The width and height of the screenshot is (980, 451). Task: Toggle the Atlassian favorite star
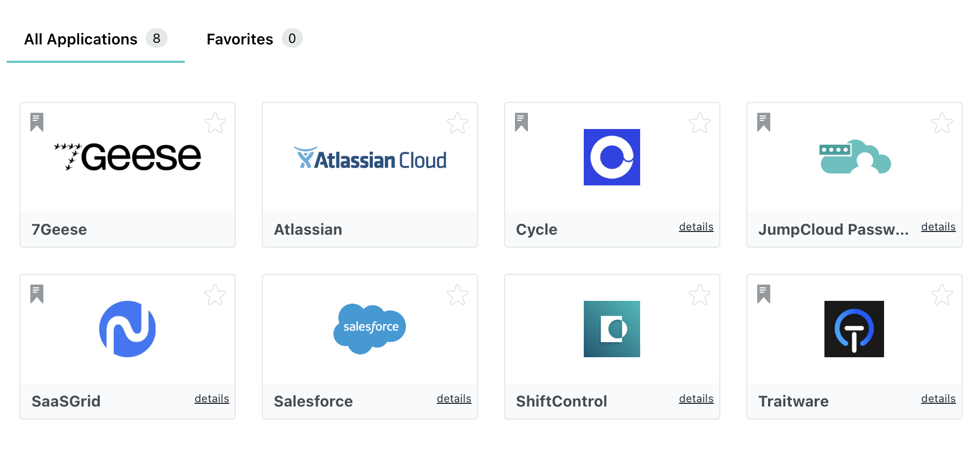457,123
